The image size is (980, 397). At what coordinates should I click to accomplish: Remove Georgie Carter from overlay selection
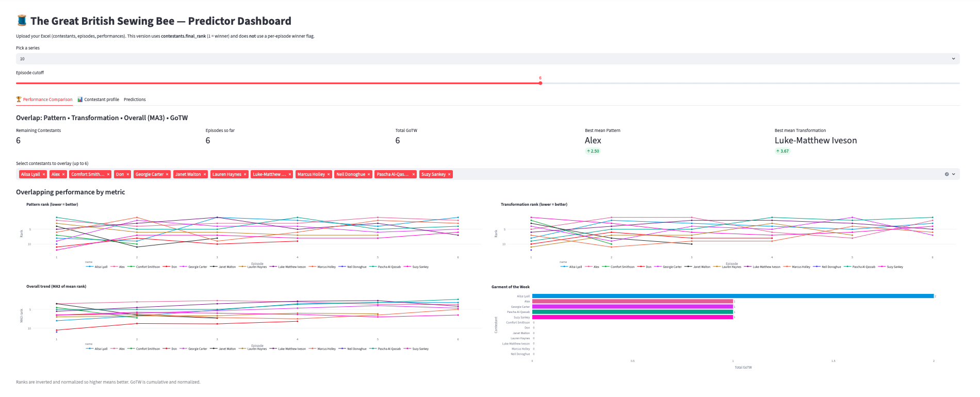tap(167, 174)
